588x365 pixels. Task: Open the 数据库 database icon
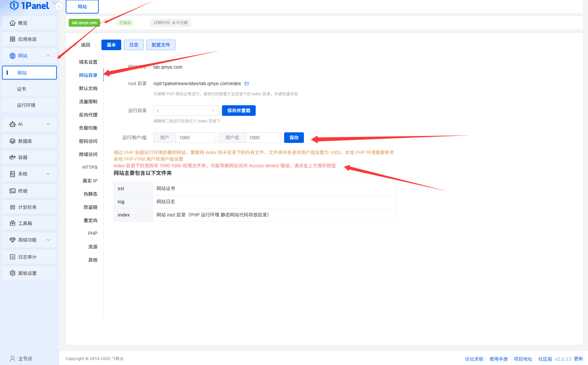tap(13, 141)
